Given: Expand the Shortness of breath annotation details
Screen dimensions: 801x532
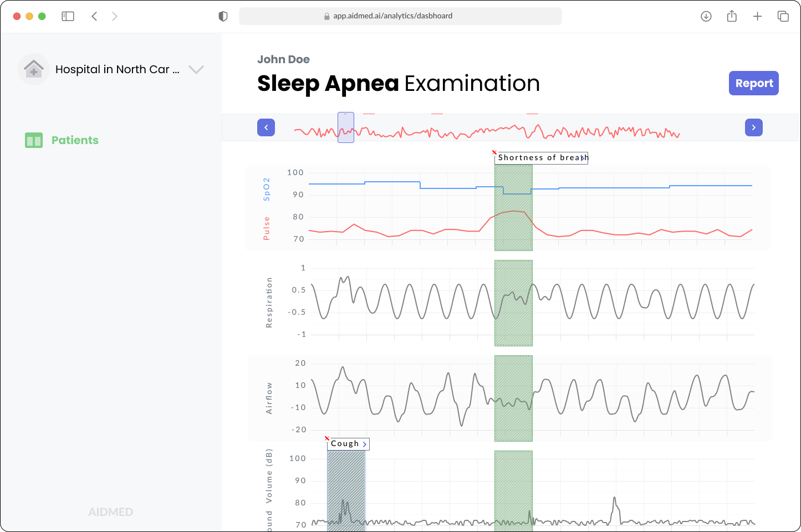Looking at the screenshot, I should pos(583,158).
